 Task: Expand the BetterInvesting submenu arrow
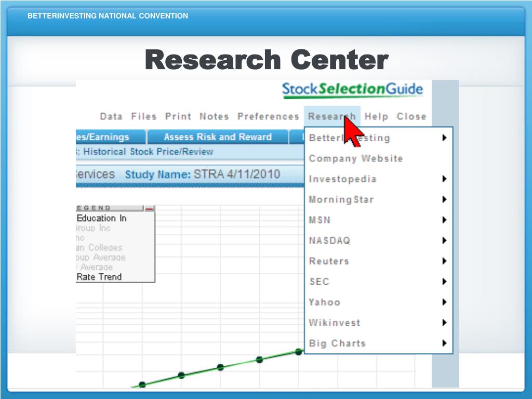coord(444,138)
